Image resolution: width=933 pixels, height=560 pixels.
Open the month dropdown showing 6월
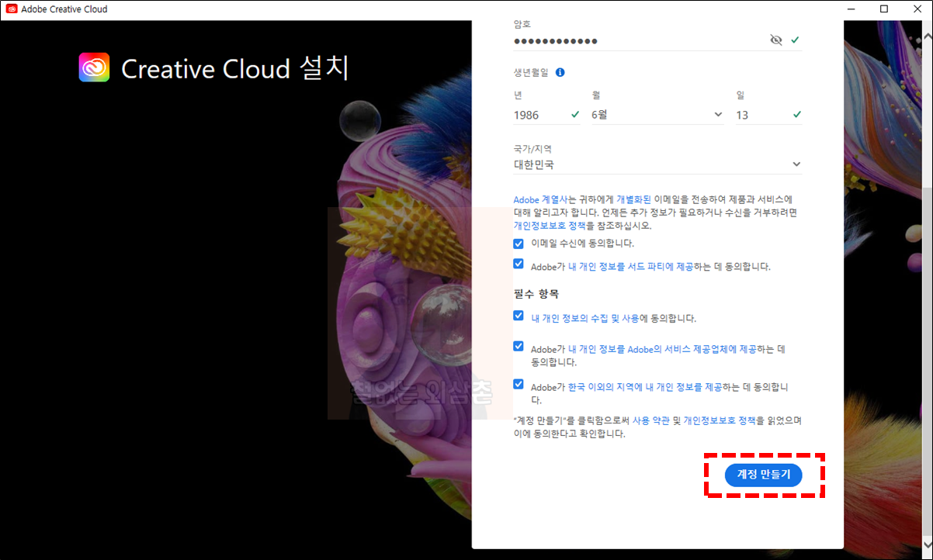(x=657, y=115)
